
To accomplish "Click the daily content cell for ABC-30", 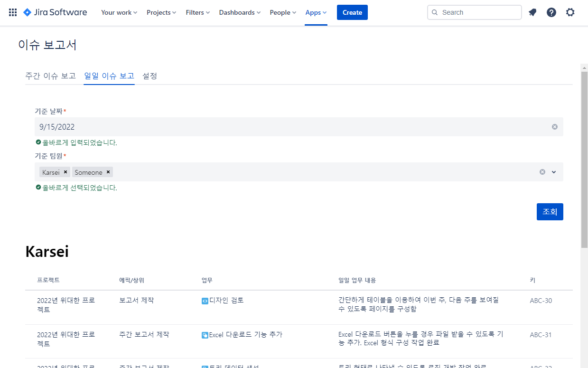I will click(419, 304).
